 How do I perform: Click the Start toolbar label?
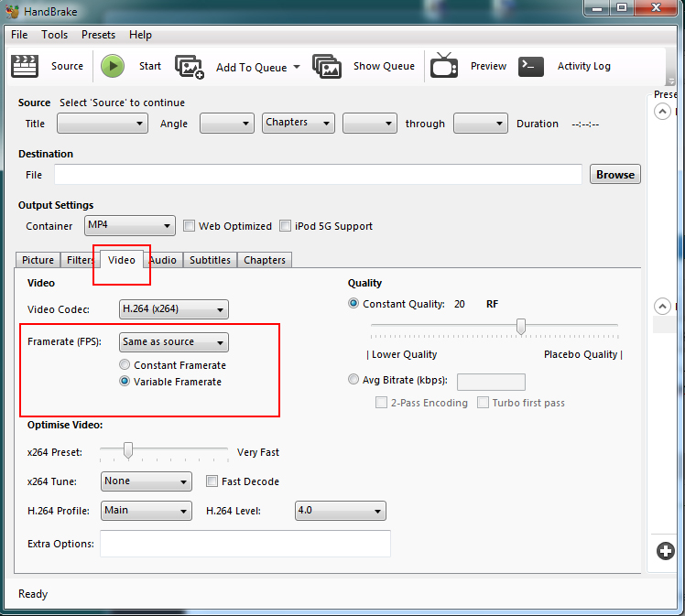coord(150,66)
